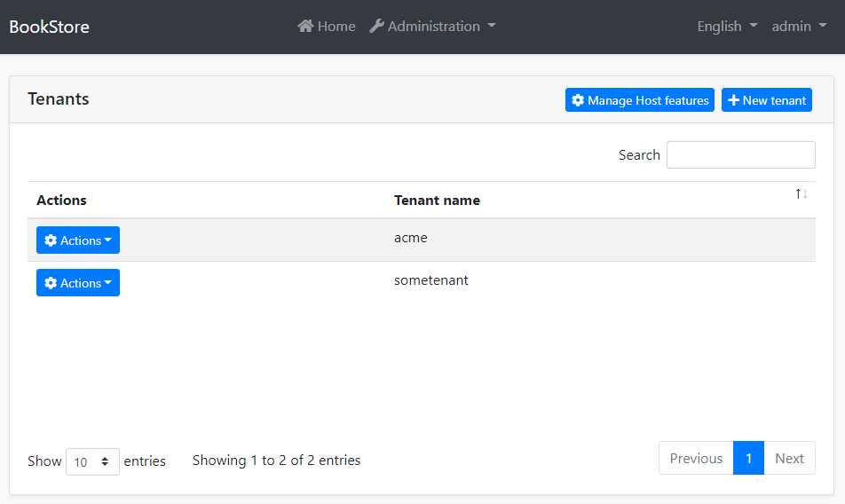Click the plus icon on New tenant
The image size is (845, 504).
pyautogui.click(x=733, y=100)
